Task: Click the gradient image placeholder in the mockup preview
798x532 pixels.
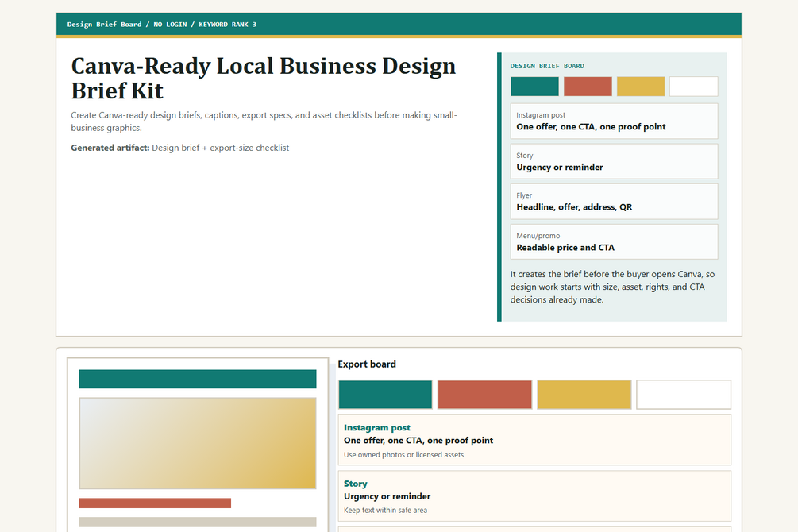Action: (x=198, y=443)
